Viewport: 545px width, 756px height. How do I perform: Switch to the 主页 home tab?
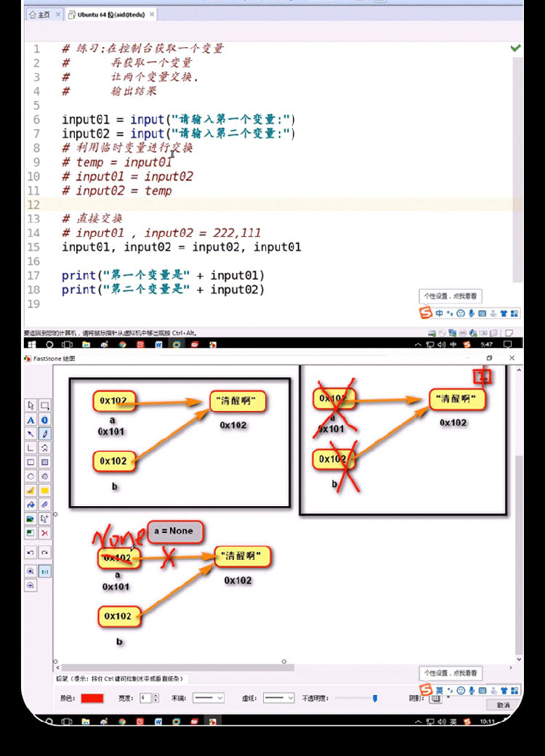[x=39, y=14]
